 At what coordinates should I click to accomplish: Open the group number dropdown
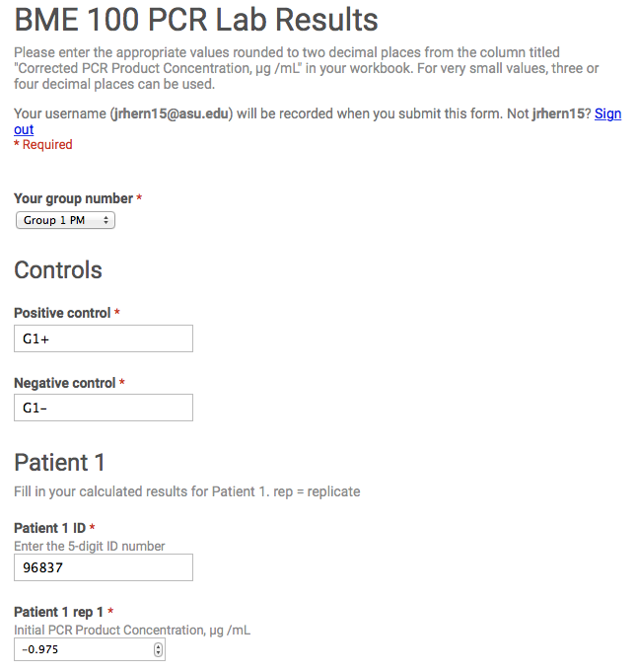pyautogui.click(x=65, y=220)
